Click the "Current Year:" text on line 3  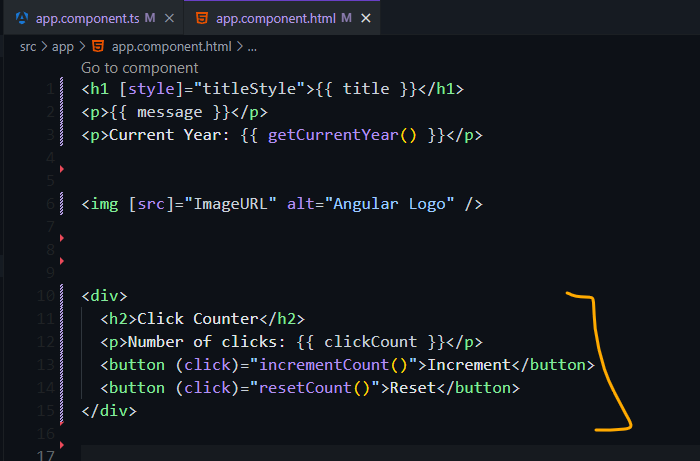(170, 135)
